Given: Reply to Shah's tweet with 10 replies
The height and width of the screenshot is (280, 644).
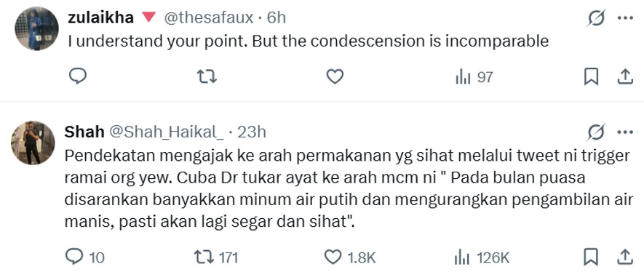Looking at the screenshot, I should pyautogui.click(x=85, y=257).
